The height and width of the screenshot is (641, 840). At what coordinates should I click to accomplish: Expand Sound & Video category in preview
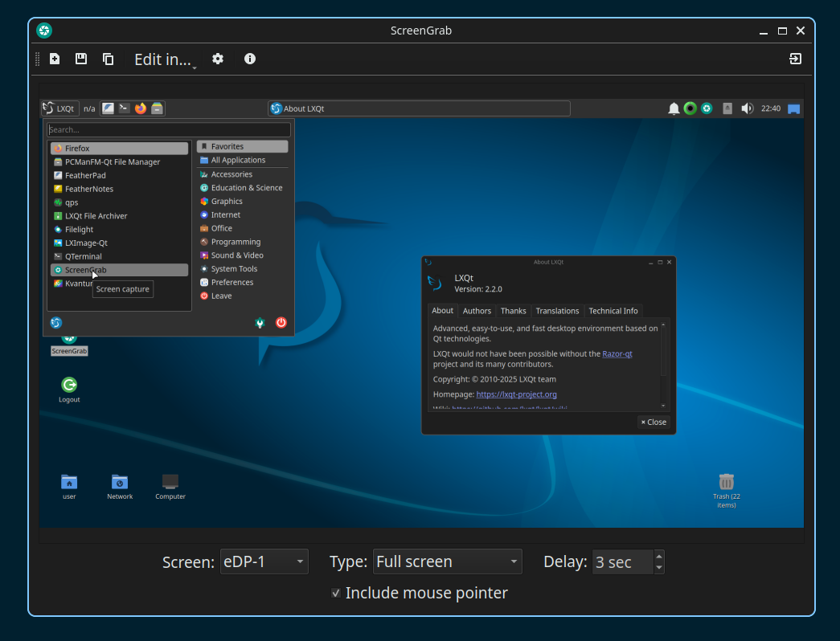(242, 255)
